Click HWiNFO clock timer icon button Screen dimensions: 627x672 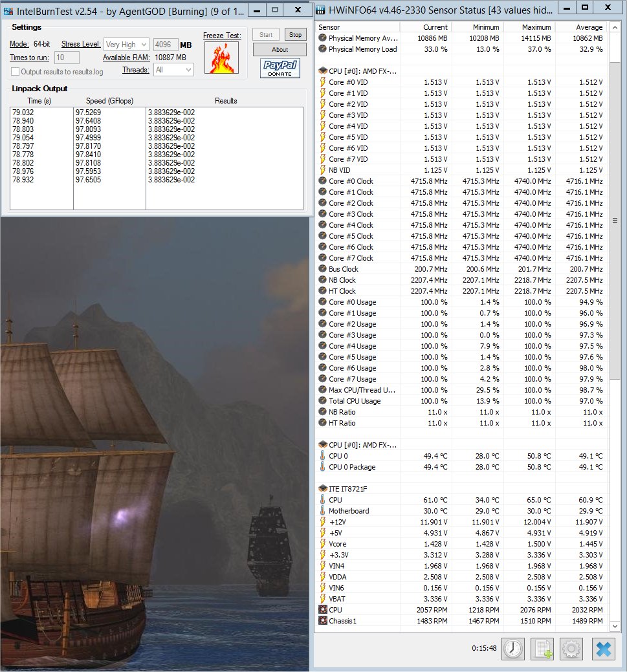[x=513, y=649]
